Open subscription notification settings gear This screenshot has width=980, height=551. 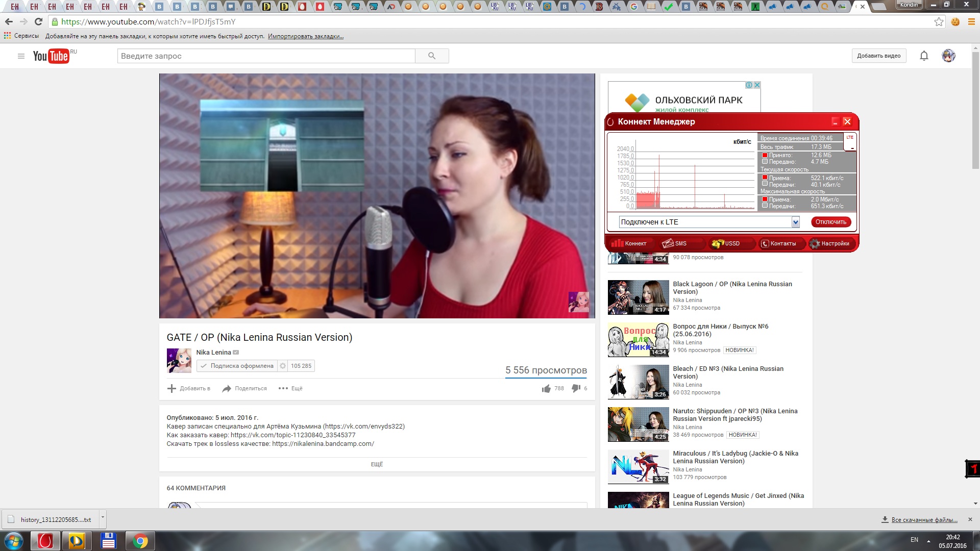(283, 366)
